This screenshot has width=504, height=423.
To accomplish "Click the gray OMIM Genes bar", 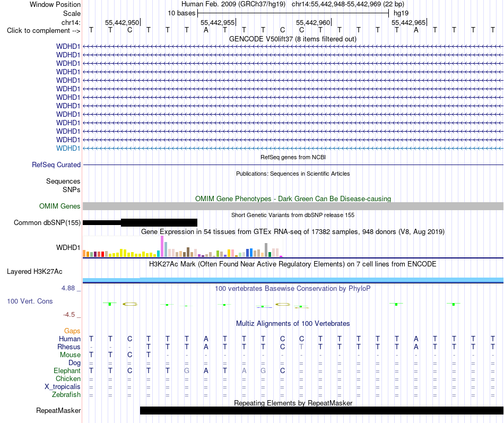I will tap(293, 206).
